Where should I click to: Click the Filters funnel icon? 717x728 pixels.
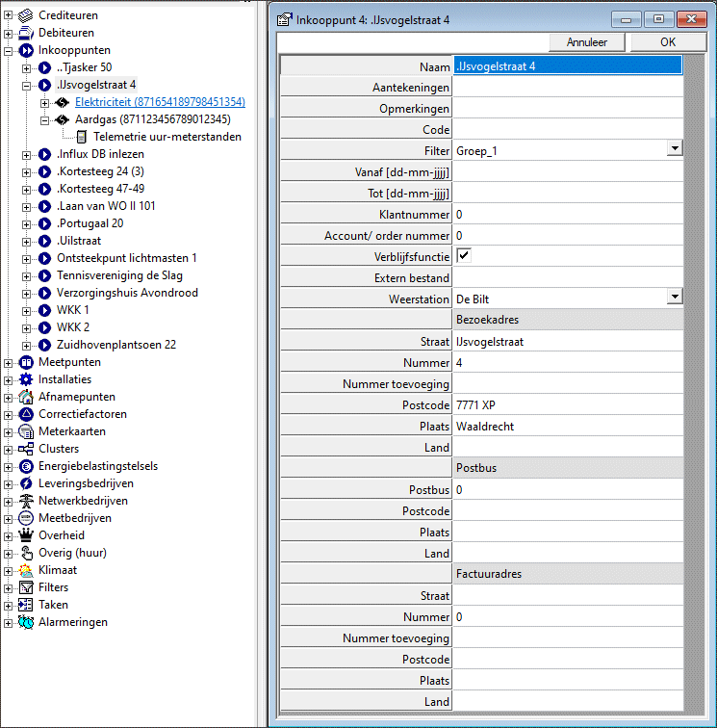pos(26,587)
